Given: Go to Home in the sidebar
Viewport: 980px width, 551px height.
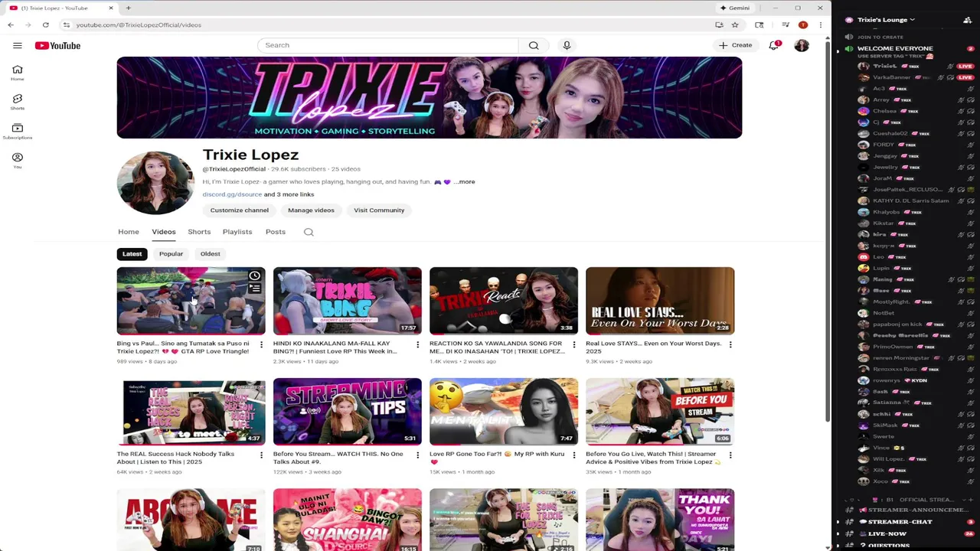Looking at the screenshot, I should 17,73.
